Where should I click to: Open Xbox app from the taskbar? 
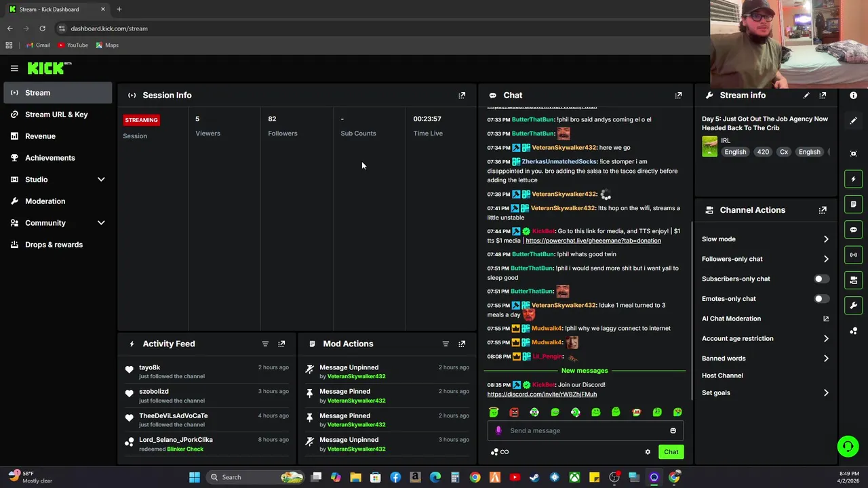[x=574, y=477]
